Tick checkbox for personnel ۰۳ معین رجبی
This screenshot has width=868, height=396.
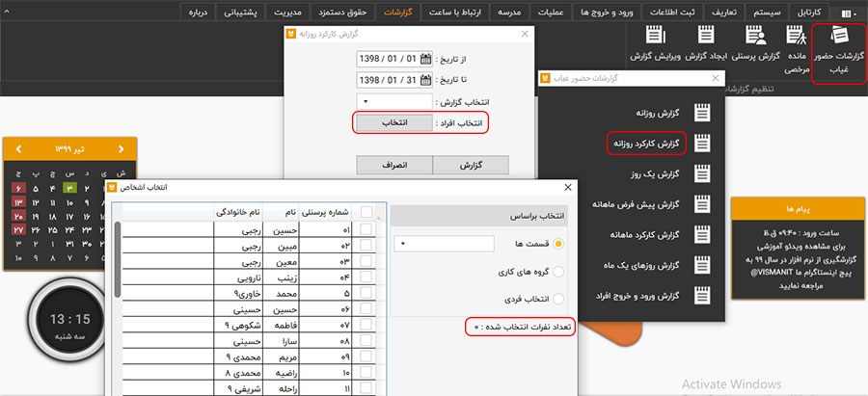pos(366,261)
